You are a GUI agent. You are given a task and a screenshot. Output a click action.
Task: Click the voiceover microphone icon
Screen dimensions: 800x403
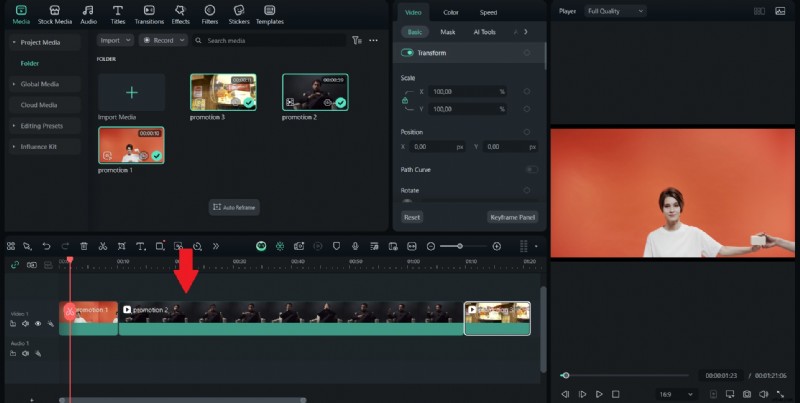point(353,245)
